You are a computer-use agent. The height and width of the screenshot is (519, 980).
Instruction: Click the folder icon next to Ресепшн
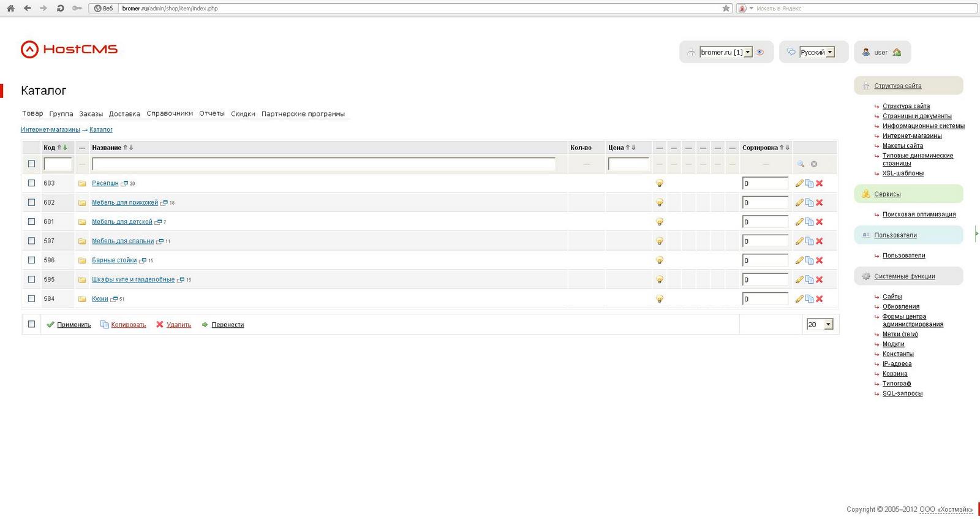coord(82,183)
